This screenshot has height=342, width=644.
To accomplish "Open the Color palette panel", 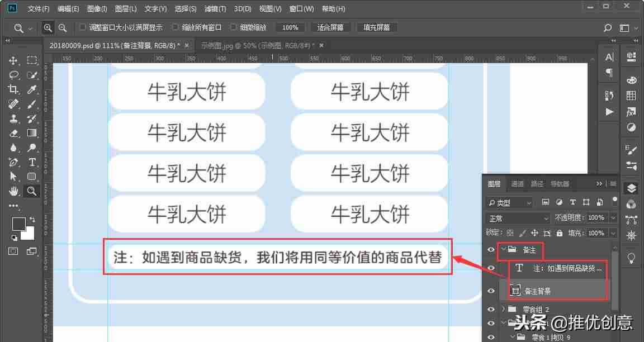I will coord(631,80).
